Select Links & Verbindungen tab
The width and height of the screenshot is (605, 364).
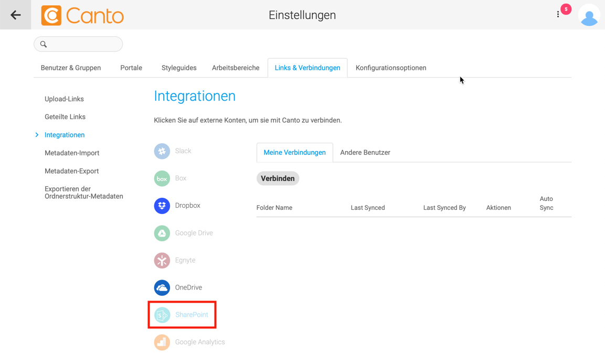[307, 68]
